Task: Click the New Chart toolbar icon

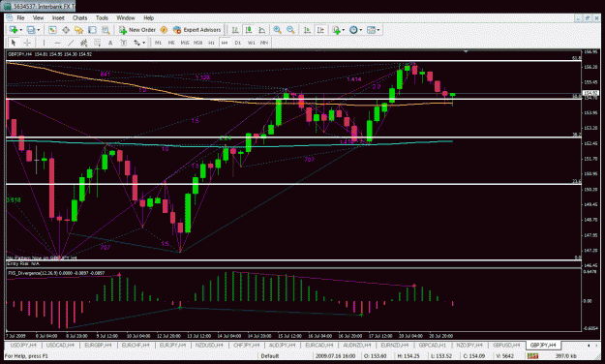Action: point(14,30)
